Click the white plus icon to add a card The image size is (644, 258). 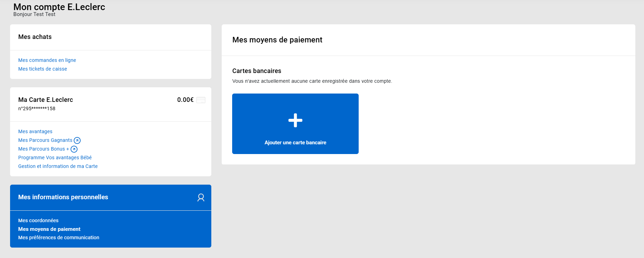coord(295,120)
